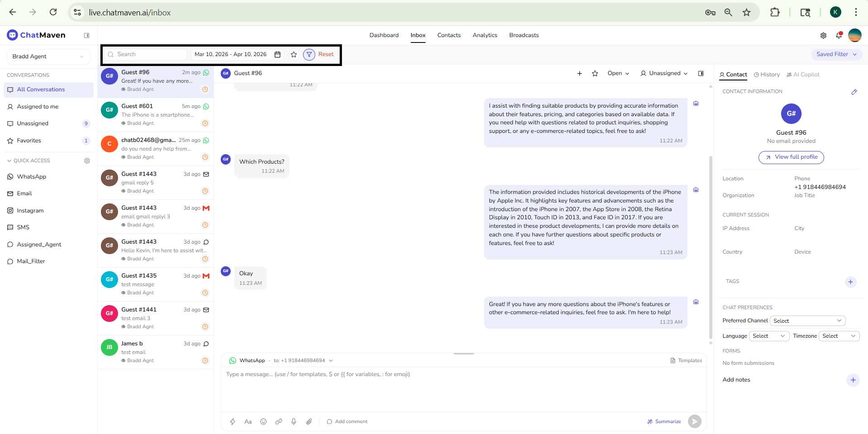Click the microphone voice record icon

294,421
